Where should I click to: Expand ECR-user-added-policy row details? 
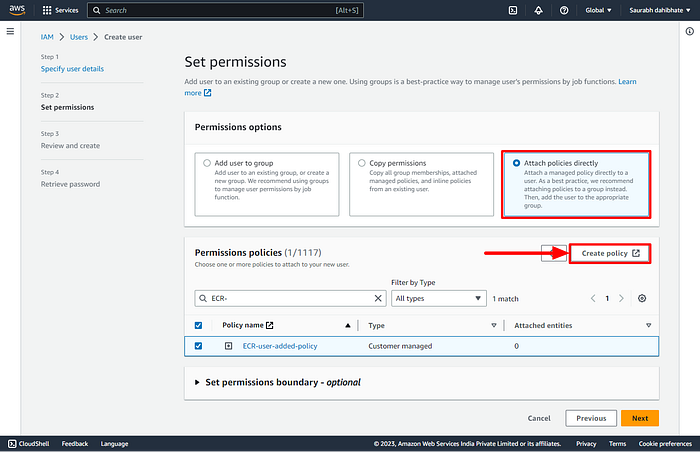[228, 346]
